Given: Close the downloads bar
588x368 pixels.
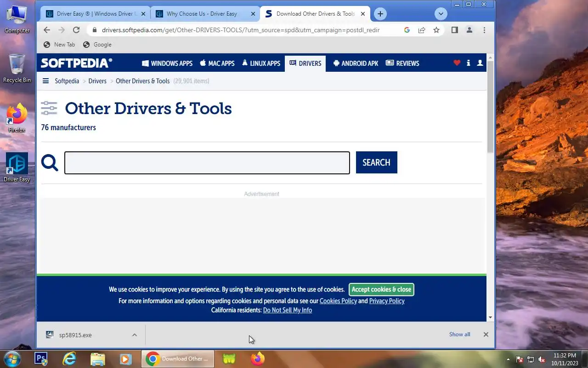Looking at the screenshot, I should (x=486, y=334).
